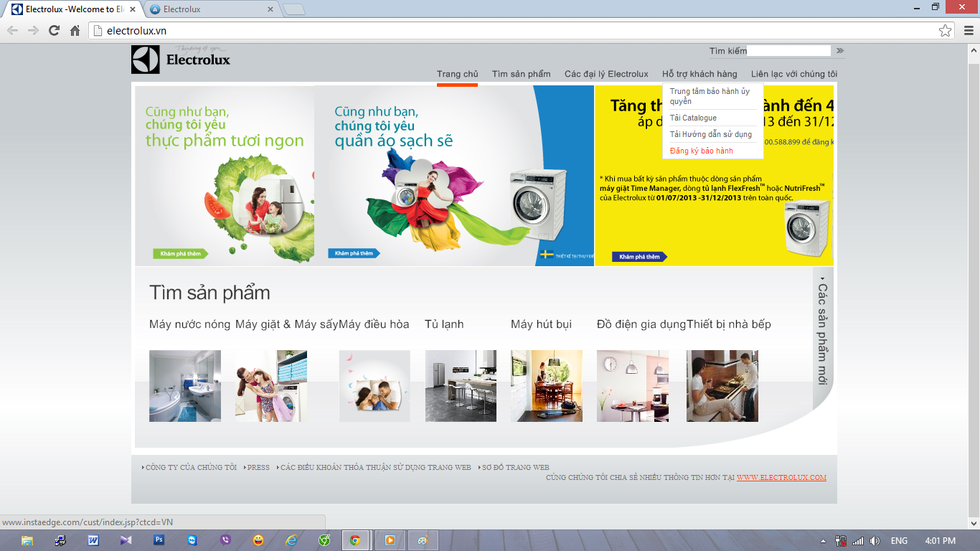The height and width of the screenshot is (551, 980).
Task: Open Thiết bị nhà bếp thumbnail
Action: pyautogui.click(x=722, y=386)
